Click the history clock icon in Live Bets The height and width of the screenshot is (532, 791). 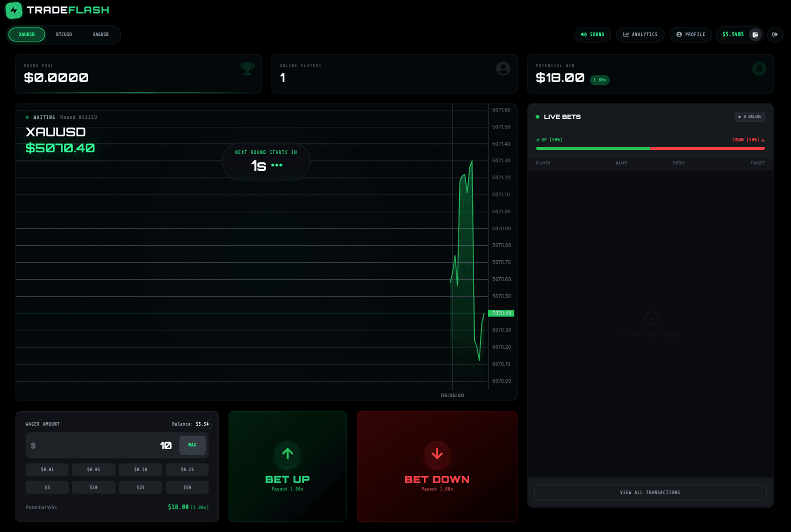click(x=650, y=318)
